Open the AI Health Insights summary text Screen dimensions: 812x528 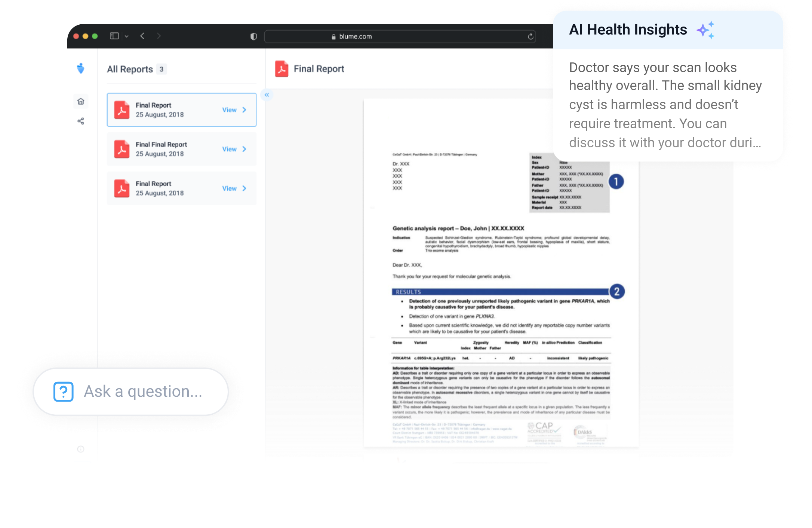[x=665, y=105]
